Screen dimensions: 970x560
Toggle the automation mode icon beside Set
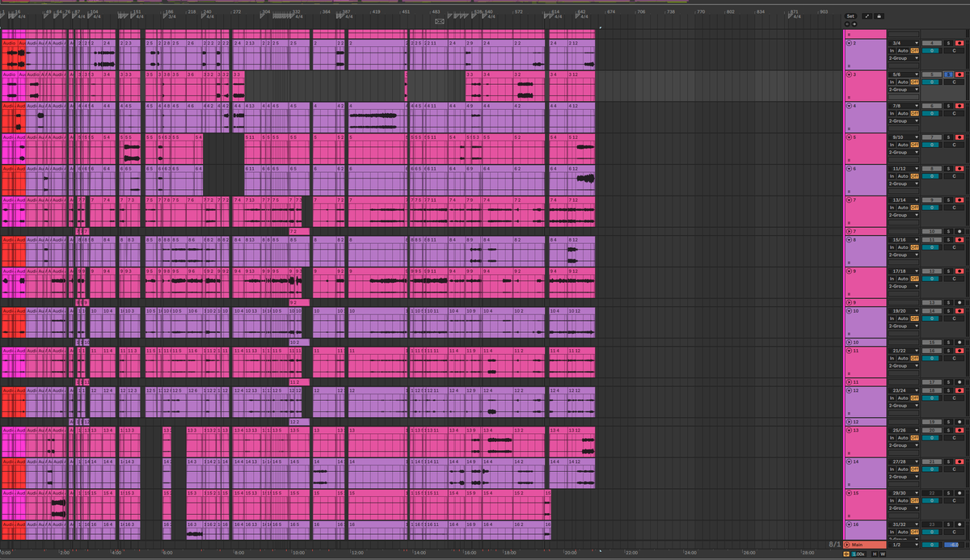tap(867, 16)
